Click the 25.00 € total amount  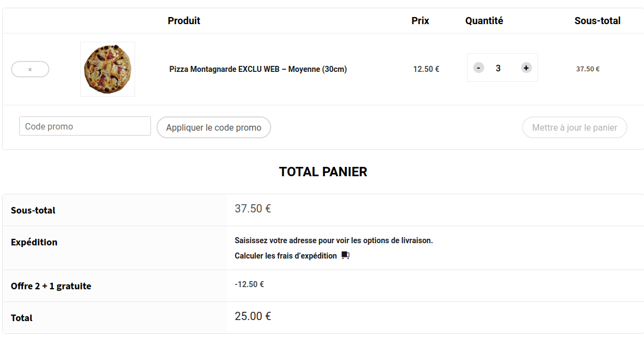click(x=251, y=316)
